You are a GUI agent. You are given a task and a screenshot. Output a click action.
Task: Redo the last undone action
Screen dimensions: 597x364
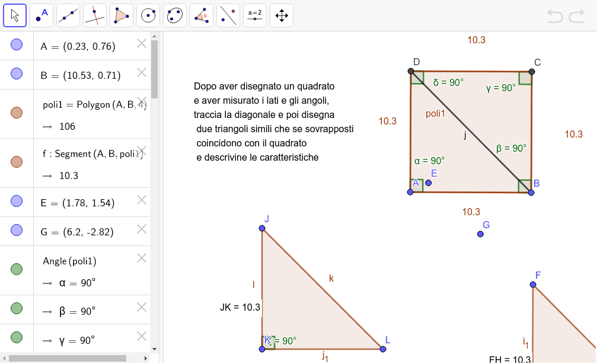(577, 16)
